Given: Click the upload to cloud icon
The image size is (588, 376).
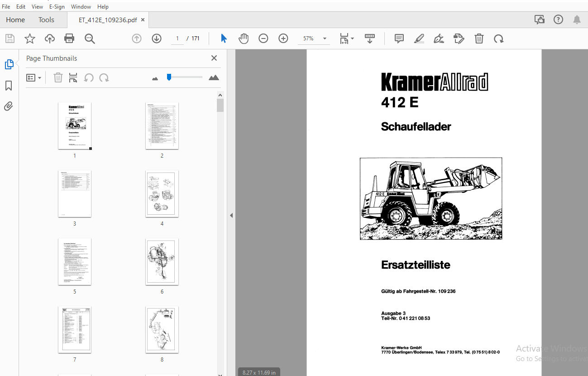Looking at the screenshot, I should tap(50, 39).
